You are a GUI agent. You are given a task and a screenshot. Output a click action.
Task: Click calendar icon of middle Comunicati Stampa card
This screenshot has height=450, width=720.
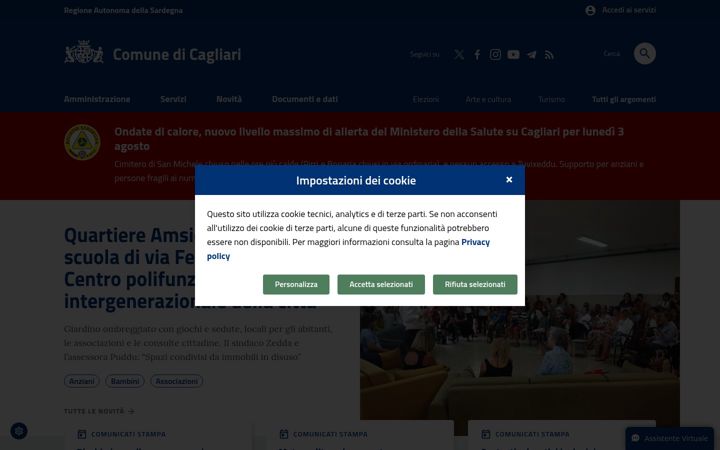(x=284, y=434)
